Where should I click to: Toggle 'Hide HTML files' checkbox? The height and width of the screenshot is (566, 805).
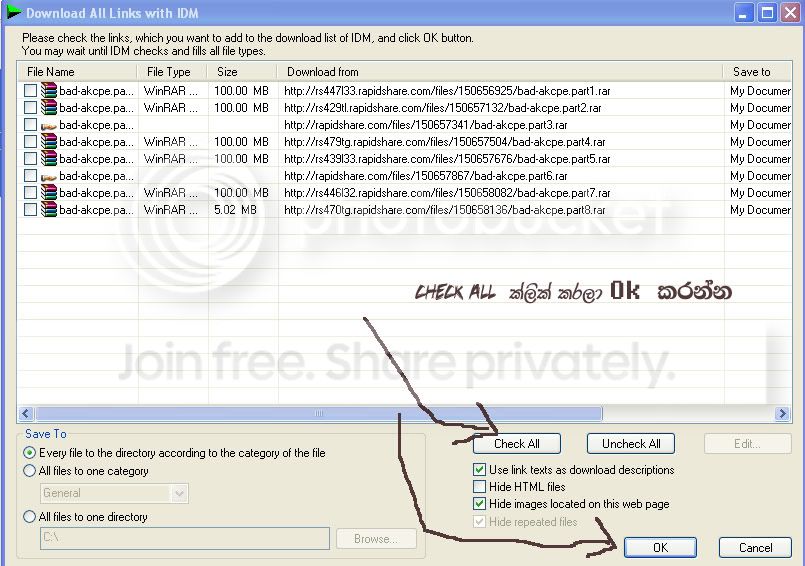click(x=479, y=486)
